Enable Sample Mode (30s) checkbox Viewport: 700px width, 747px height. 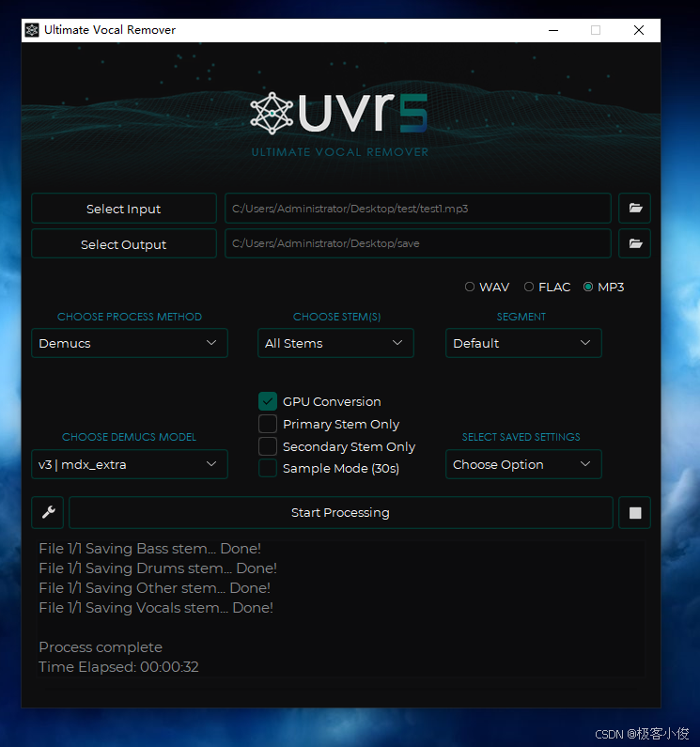pos(268,468)
